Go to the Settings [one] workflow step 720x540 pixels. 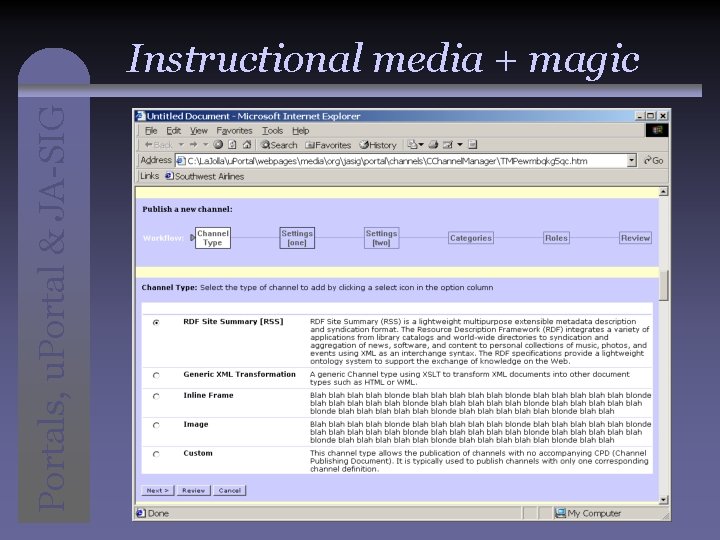tap(297, 238)
